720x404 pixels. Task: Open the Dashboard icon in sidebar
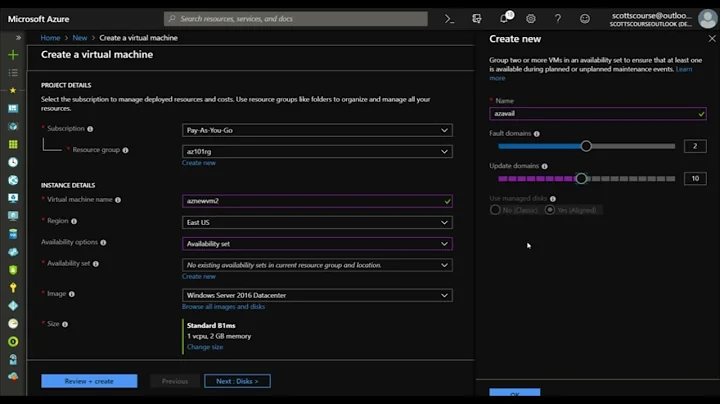[13, 108]
